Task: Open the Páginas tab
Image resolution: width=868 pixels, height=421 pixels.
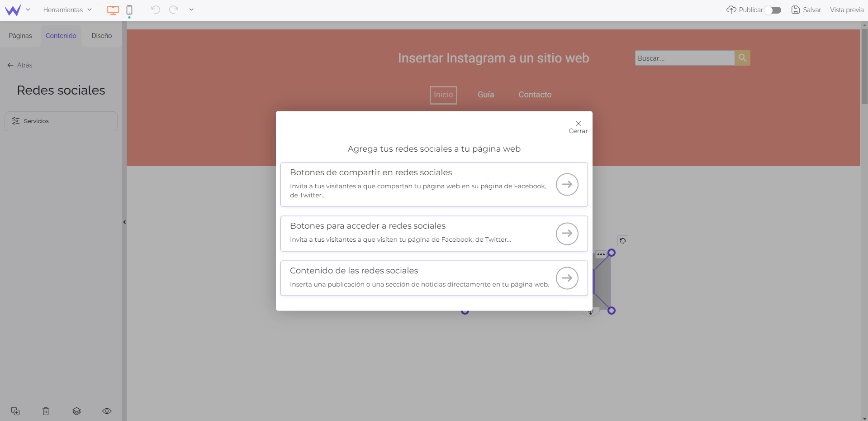Action: click(20, 36)
